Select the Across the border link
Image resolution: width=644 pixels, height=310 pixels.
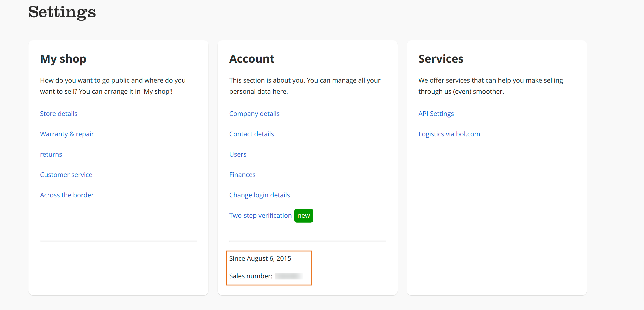tap(67, 195)
